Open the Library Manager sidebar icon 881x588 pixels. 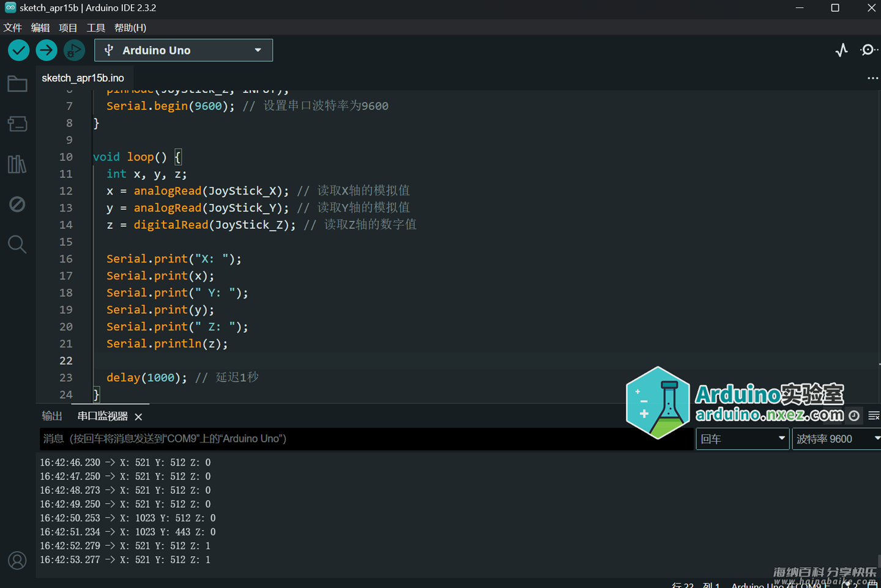pyautogui.click(x=17, y=164)
